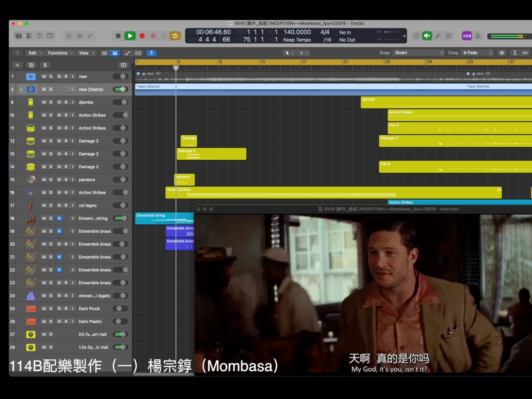Click the red Record button

[142, 36]
